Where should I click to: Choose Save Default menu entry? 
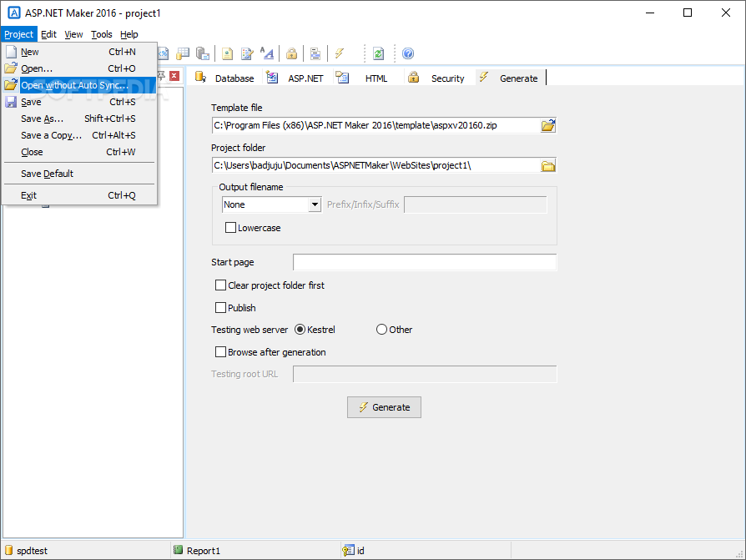(79, 174)
